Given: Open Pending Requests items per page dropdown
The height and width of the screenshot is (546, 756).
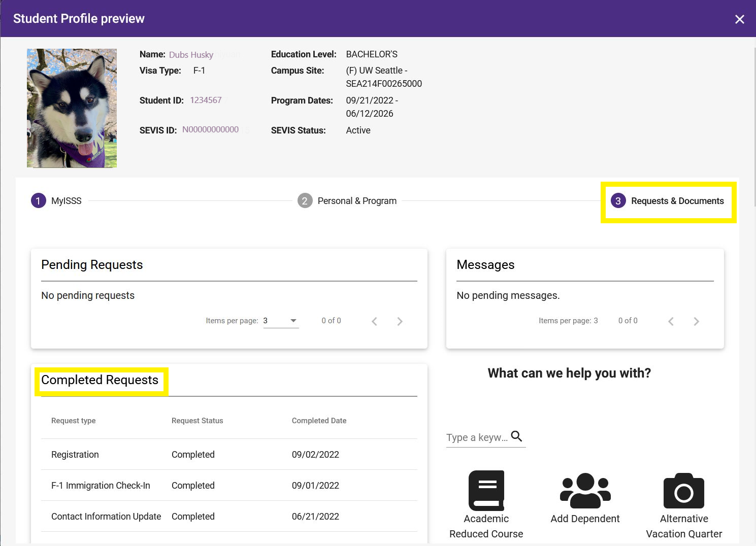Looking at the screenshot, I should tap(281, 321).
